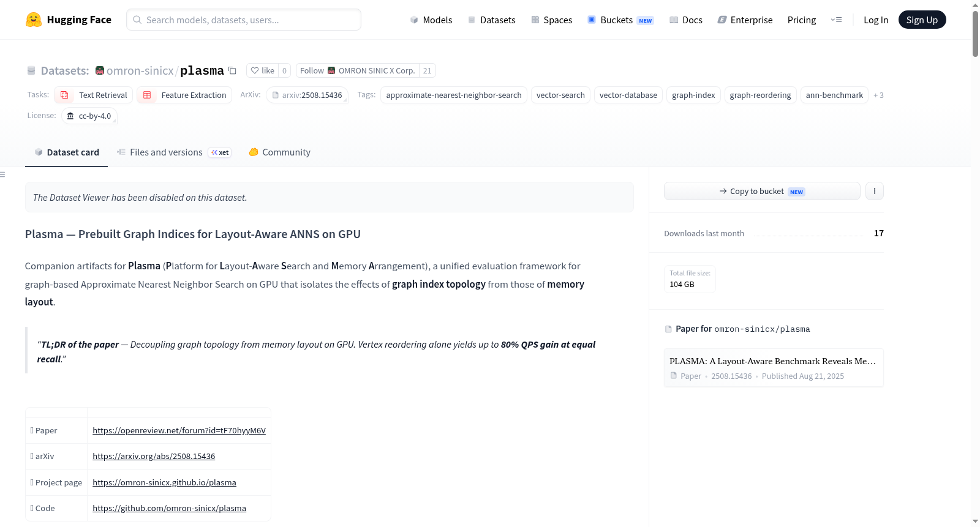Click the Models cube icon in navbar
Screen dimensions: 980x527
tap(414, 20)
